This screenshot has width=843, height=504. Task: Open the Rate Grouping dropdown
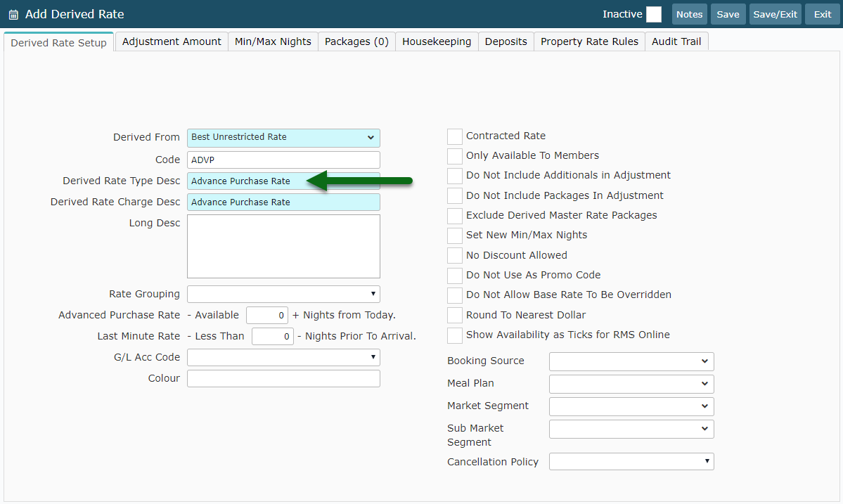(x=283, y=294)
